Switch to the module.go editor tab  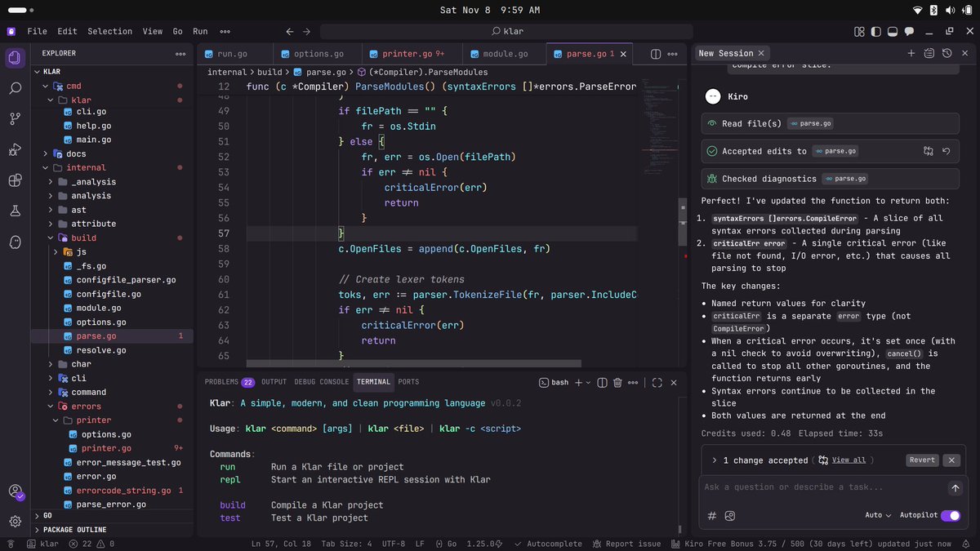pyautogui.click(x=504, y=54)
